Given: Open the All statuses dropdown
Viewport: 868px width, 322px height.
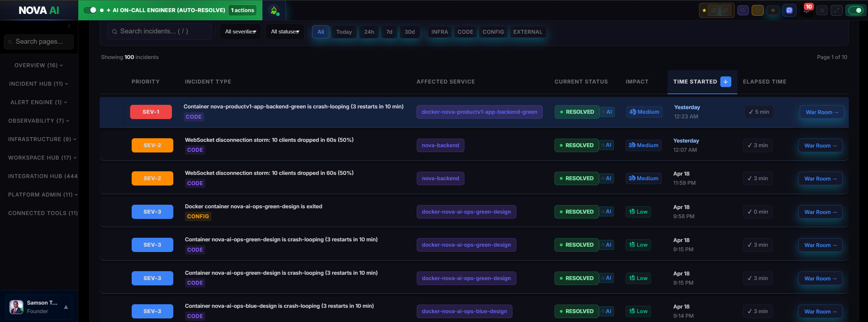Looking at the screenshot, I should click(284, 32).
